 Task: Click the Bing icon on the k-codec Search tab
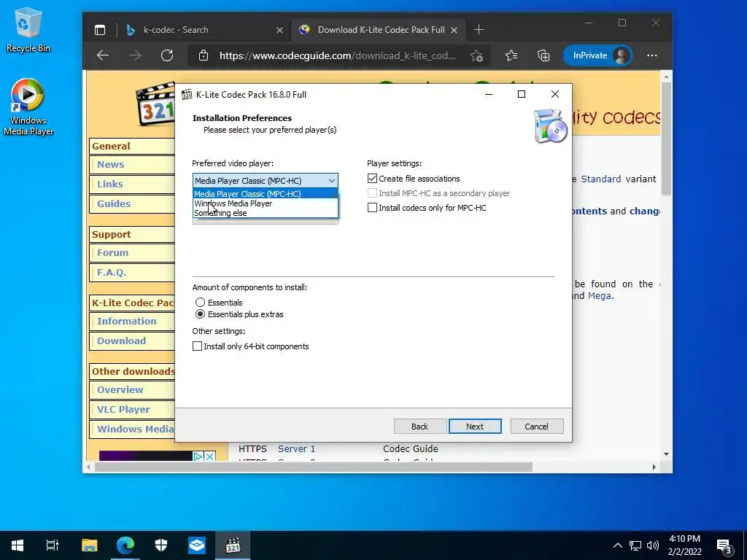tap(131, 30)
